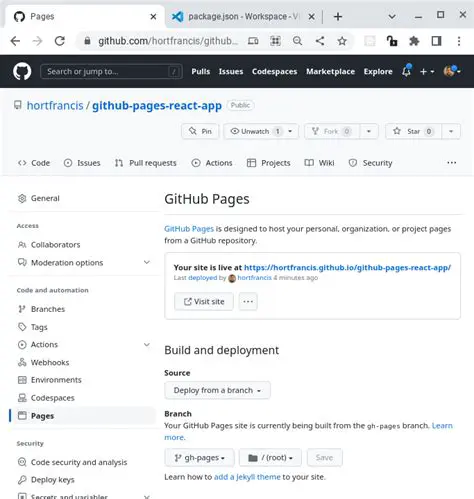Open the notifications bell

pyautogui.click(x=406, y=71)
